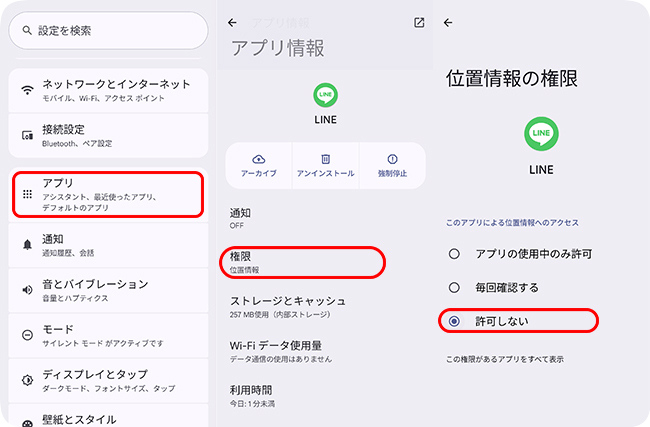
Task: Click the speaker icon for 音とバイブレーション
Action: pyautogui.click(x=27, y=290)
